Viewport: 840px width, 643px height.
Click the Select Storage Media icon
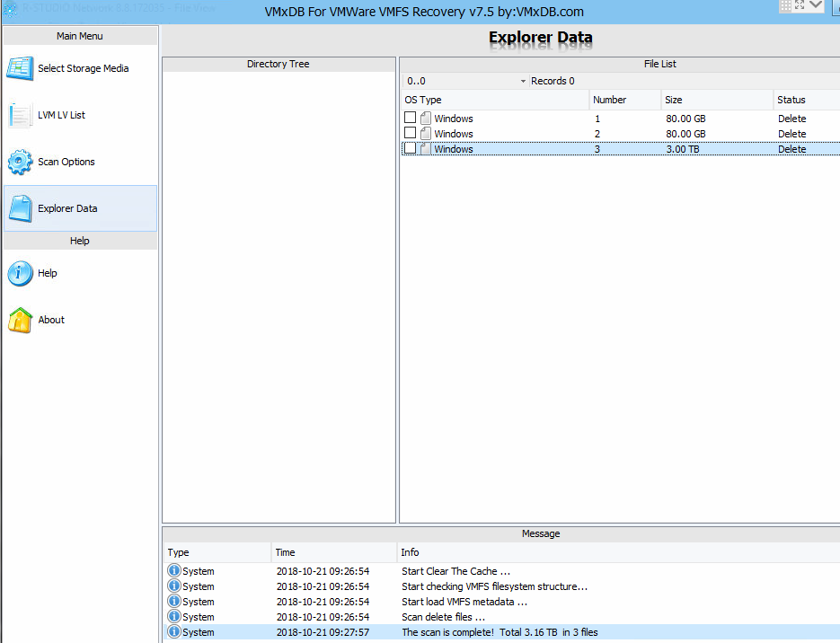[x=20, y=68]
